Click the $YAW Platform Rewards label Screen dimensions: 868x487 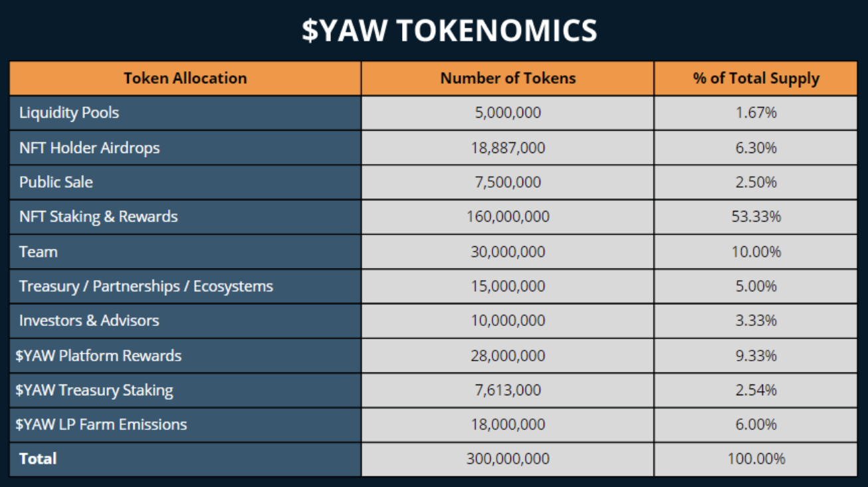(98, 355)
